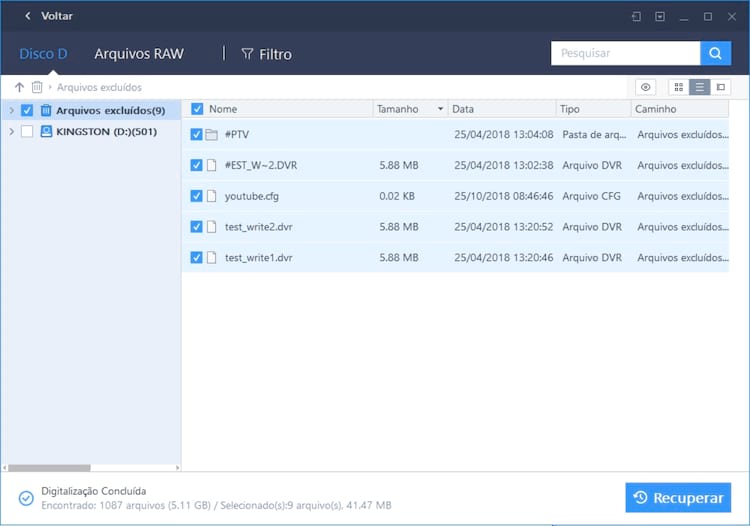Uncheck the youtube.cfg checkbox
This screenshot has width=750, height=526.
196,196
